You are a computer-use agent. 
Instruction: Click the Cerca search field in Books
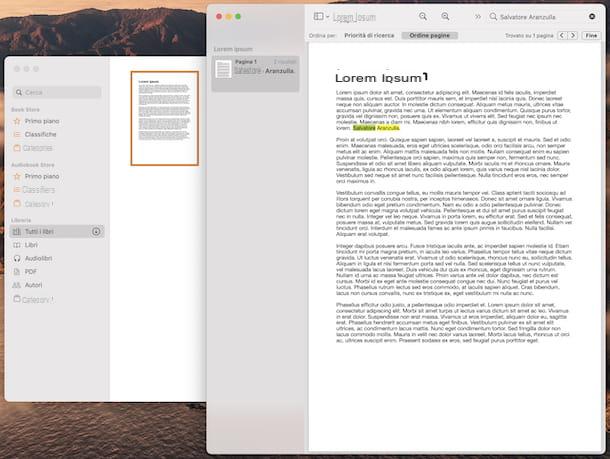pos(57,92)
